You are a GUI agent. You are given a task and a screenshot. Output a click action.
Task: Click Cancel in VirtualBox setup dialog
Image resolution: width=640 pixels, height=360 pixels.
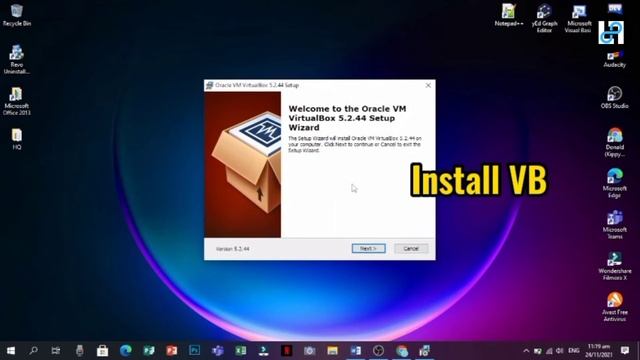pyautogui.click(x=411, y=248)
